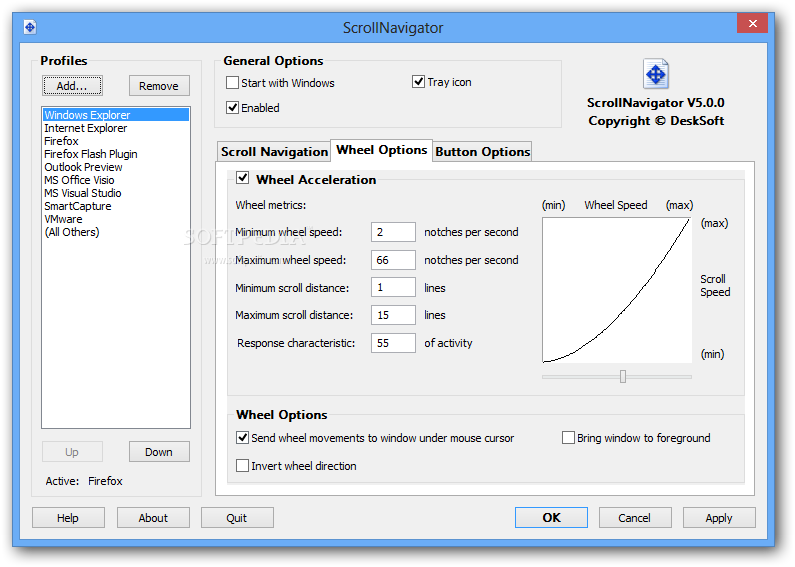
Task: Click the Maximum wheel speed field
Action: [x=393, y=260]
